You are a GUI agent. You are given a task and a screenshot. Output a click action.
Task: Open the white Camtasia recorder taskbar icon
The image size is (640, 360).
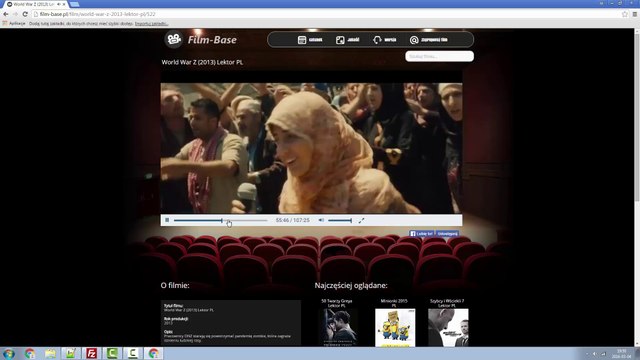[x=133, y=353]
